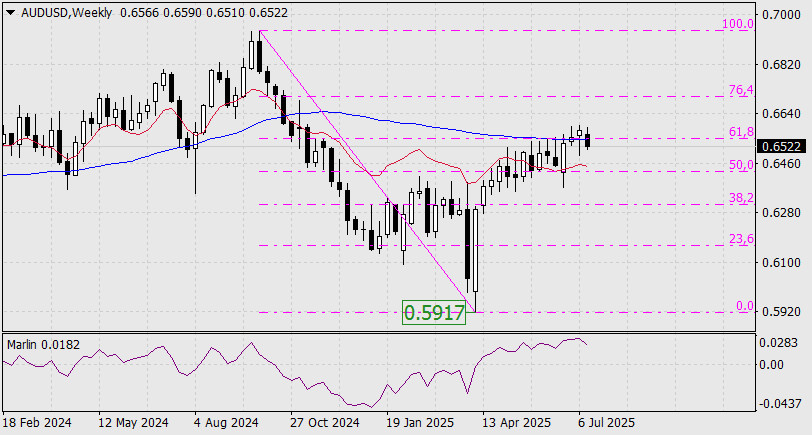
Task: Open the chart menu triangle beside AUDUSD
Action: (x=11, y=13)
